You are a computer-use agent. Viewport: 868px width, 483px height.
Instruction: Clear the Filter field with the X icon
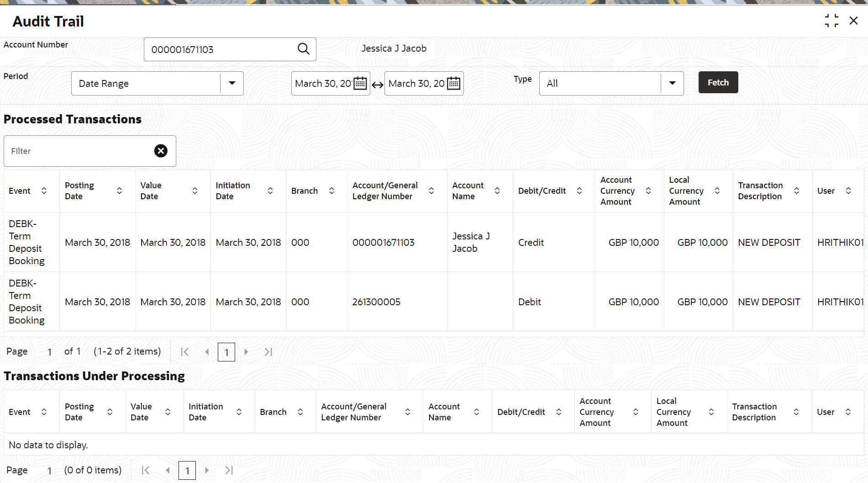[161, 151]
